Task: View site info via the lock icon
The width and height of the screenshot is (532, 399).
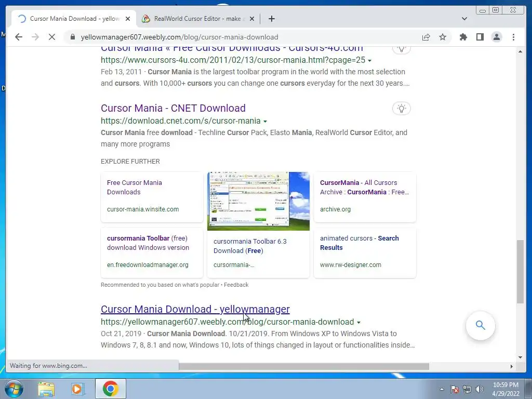Action: (73, 37)
